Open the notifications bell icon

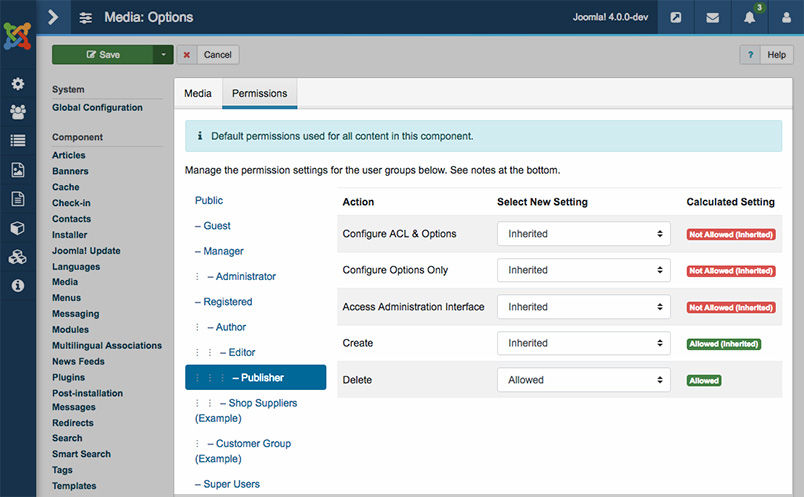click(x=750, y=18)
